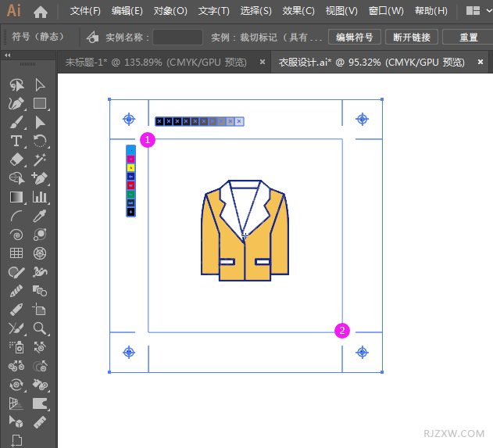This screenshot has height=448, width=493.
Task: Open the 文件(F) menu
Action: click(85, 12)
